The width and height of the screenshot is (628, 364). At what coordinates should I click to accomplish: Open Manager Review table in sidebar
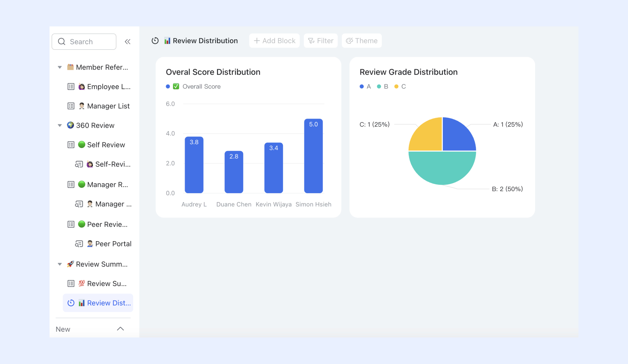pos(98,185)
